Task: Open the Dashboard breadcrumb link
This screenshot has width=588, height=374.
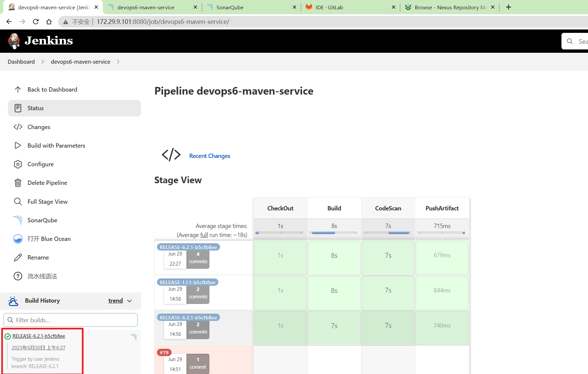Action: 21,62
